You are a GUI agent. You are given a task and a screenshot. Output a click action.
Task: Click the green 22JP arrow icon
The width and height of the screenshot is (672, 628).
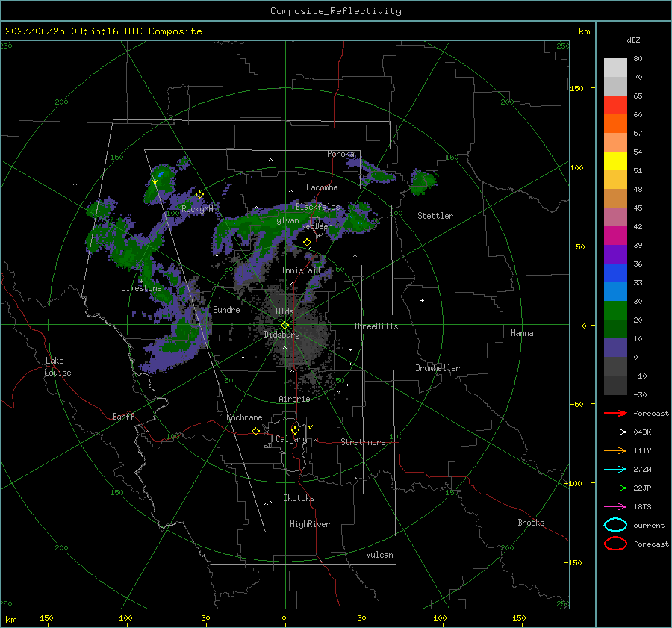point(615,488)
